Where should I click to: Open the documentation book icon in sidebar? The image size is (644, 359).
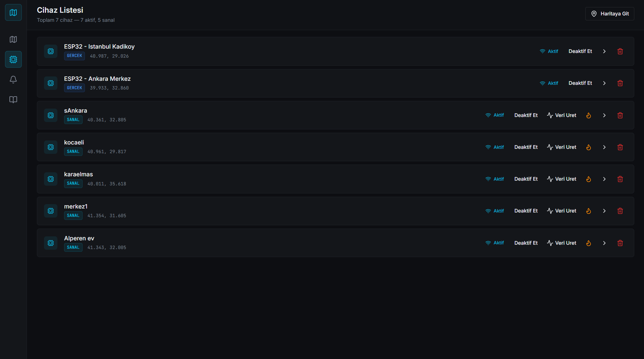tap(13, 100)
